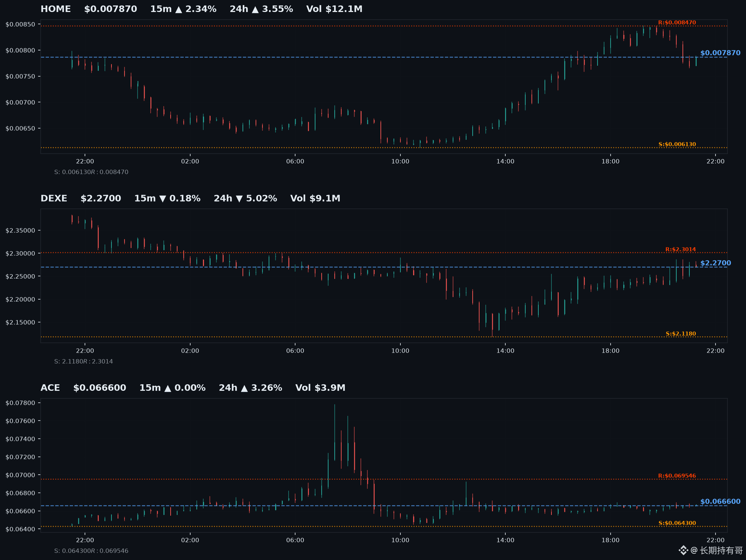Select the $0.00850 y-axis tick
The width and height of the screenshot is (746, 560).
pyautogui.click(x=20, y=25)
